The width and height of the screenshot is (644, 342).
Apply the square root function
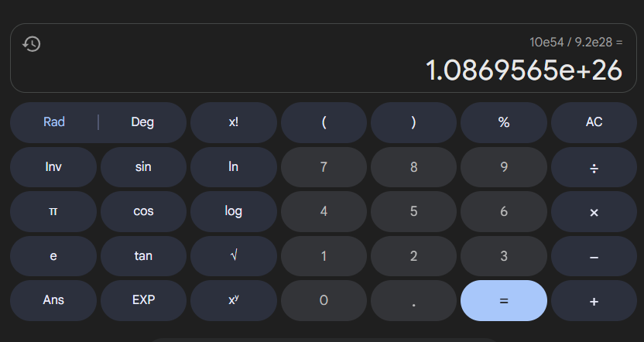point(233,256)
